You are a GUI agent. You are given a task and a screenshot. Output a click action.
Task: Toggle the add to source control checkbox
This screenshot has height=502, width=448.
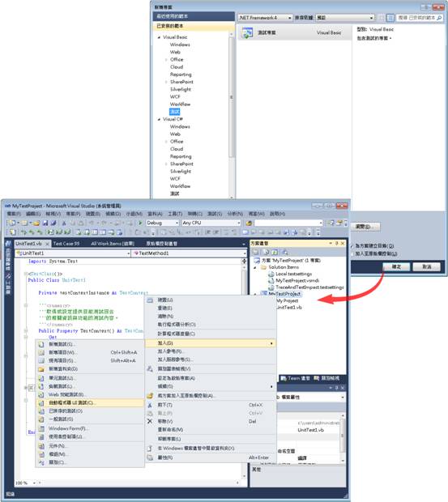(352, 253)
